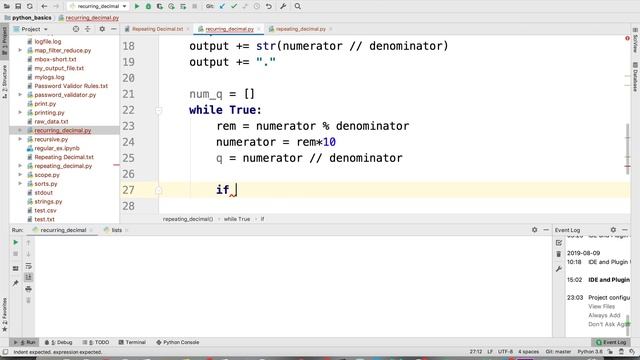The width and height of the screenshot is (640, 360).
Task: Revert changes with the undo arrow icon
Action: tap(269, 6)
